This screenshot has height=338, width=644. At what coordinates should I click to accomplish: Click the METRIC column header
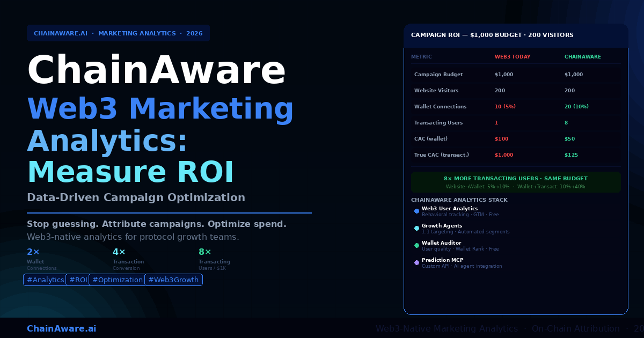[x=421, y=56]
